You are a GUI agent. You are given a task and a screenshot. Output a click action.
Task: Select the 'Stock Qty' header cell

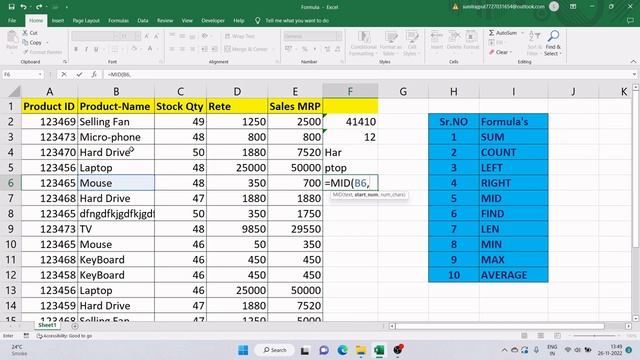click(x=180, y=107)
